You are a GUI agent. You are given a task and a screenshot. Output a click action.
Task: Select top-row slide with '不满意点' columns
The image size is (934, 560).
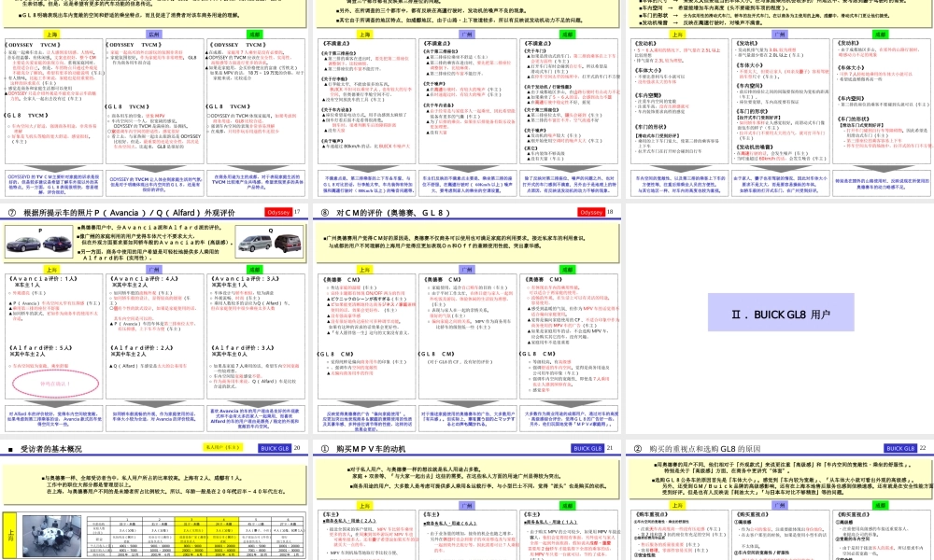click(466, 99)
